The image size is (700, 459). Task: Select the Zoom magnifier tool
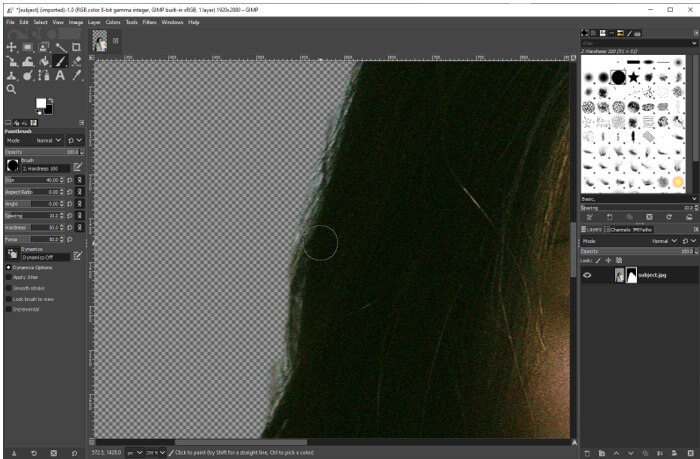pos(11,89)
